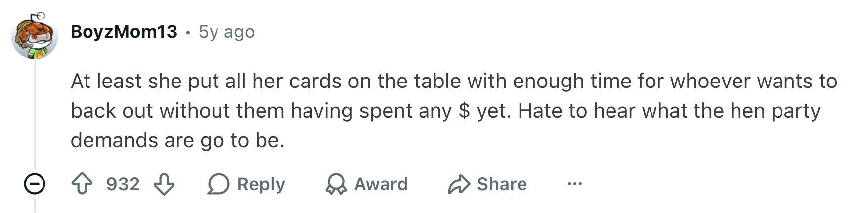Upvote the BoyzMom13 comment
Image resolution: width=868 pixels, height=213 pixels.
(82, 184)
